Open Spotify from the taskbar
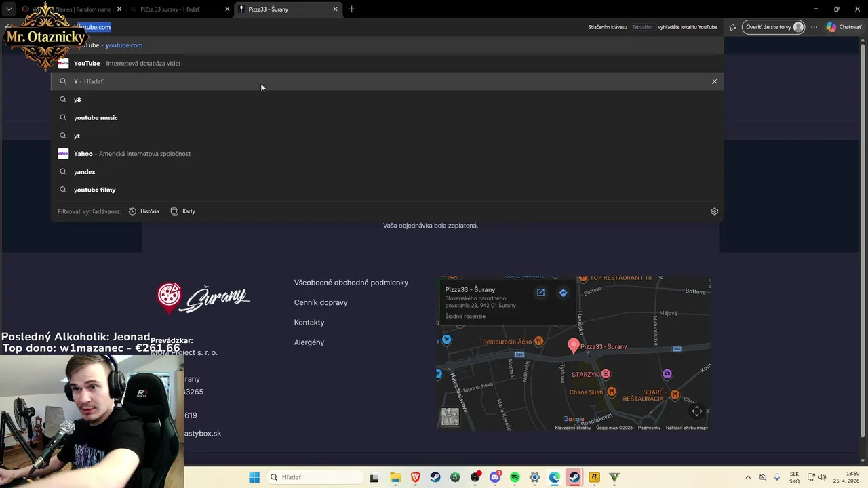Image resolution: width=868 pixels, height=488 pixels. click(515, 477)
